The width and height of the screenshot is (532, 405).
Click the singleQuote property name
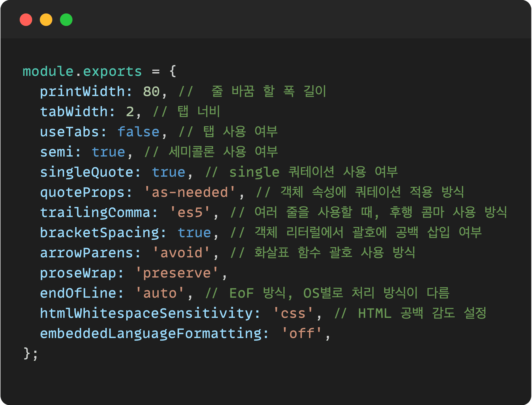[x=86, y=172]
